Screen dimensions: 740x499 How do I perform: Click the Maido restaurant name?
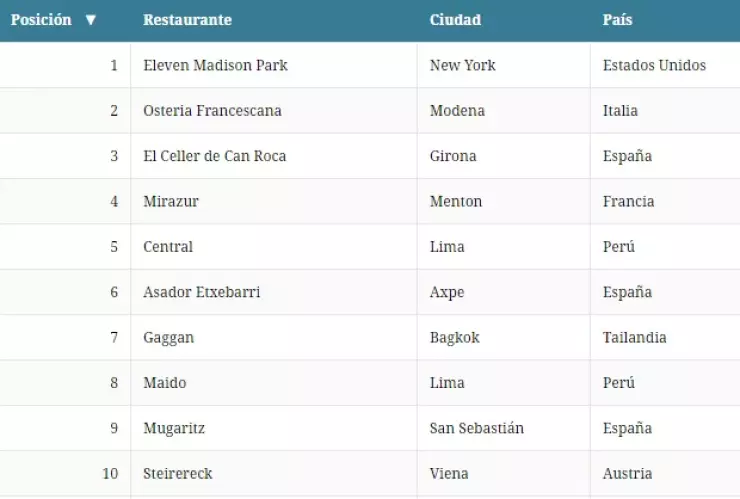tap(165, 383)
